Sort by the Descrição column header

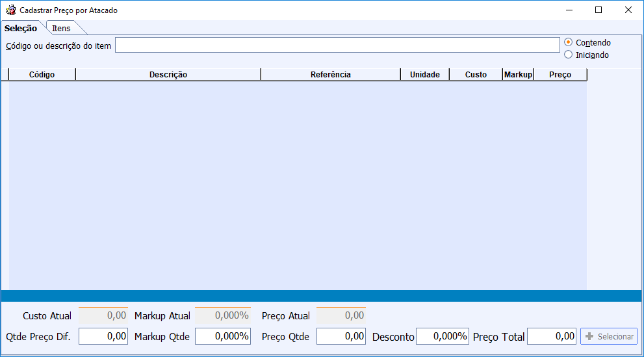coord(168,75)
